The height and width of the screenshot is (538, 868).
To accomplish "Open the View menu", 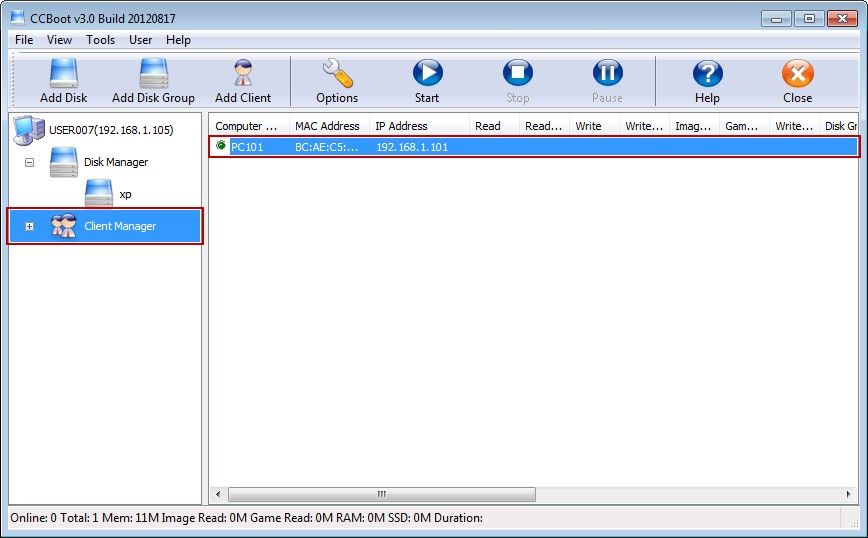I will [59, 40].
